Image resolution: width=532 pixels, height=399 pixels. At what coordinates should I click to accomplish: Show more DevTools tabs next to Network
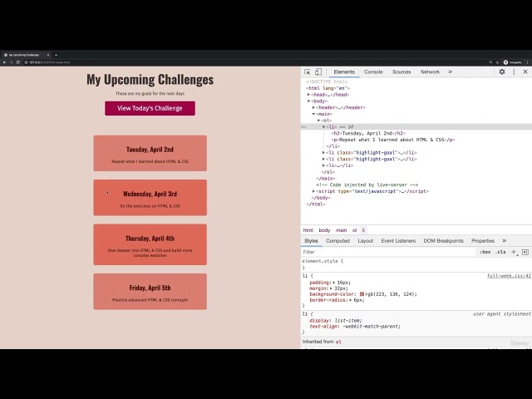451,72
